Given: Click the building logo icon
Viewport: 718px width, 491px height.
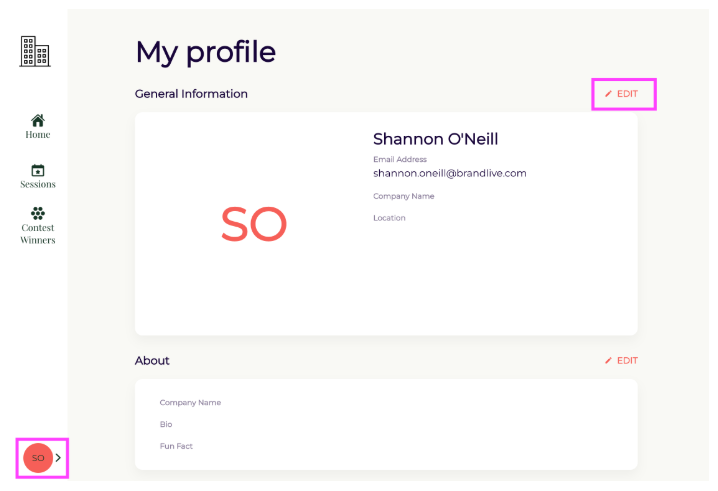Looking at the screenshot, I should point(35,51).
